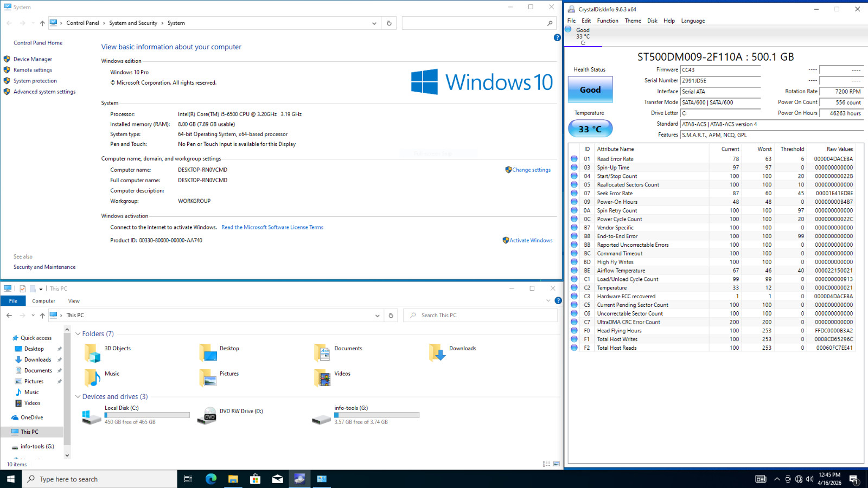Open System protection link
868x488 pixels.
35,81
